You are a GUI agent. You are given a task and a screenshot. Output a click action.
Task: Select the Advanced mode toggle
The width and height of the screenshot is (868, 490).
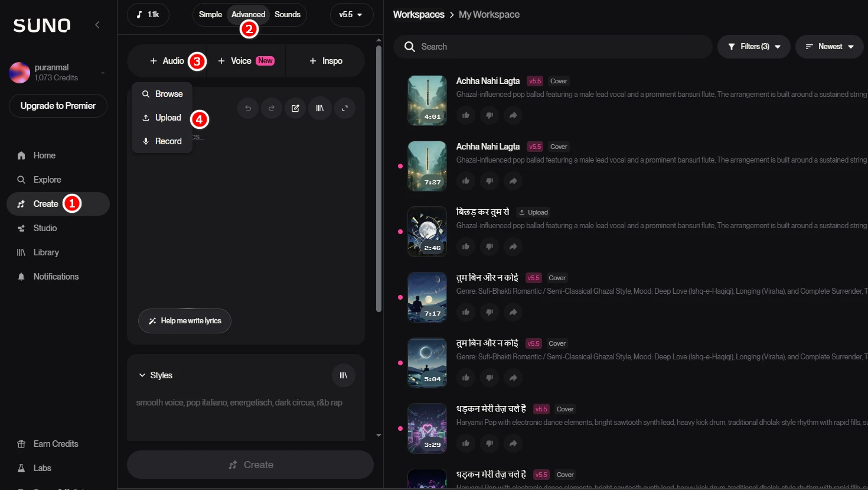(x=248, y=14)
